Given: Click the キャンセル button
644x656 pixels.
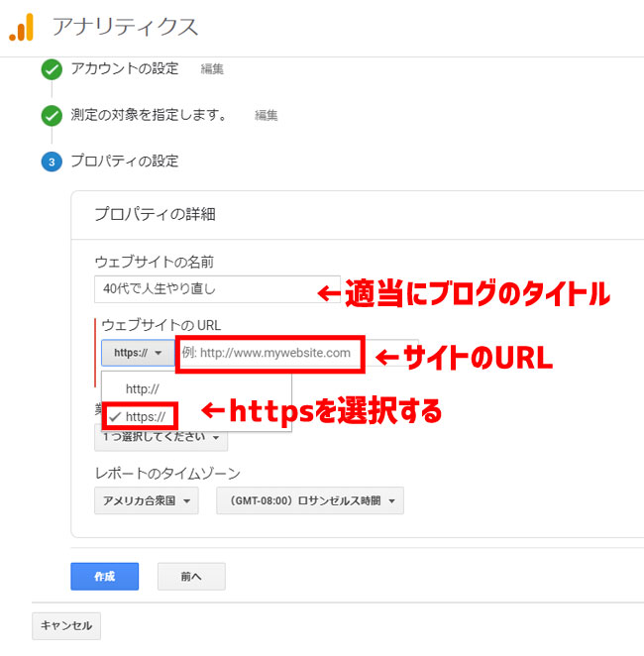Looking at the screenshot, I should click(x=66, y=626).
